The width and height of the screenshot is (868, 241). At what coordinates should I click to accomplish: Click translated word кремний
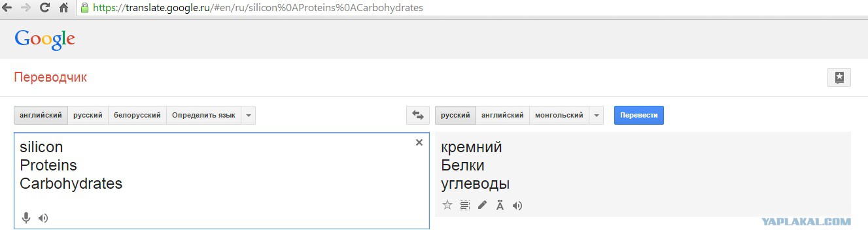click(x=472, y=148)
